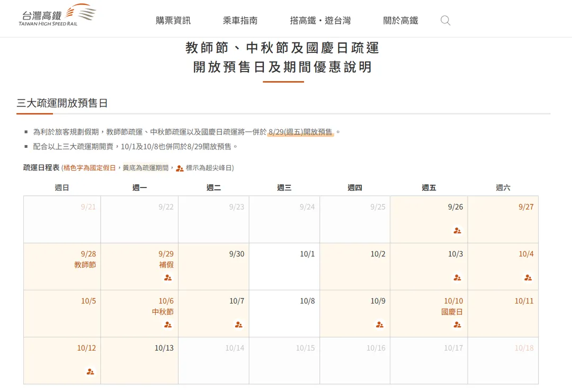Click the Taiwan High Speed Rail logo

pyautogui.click(x=57, y=15)
